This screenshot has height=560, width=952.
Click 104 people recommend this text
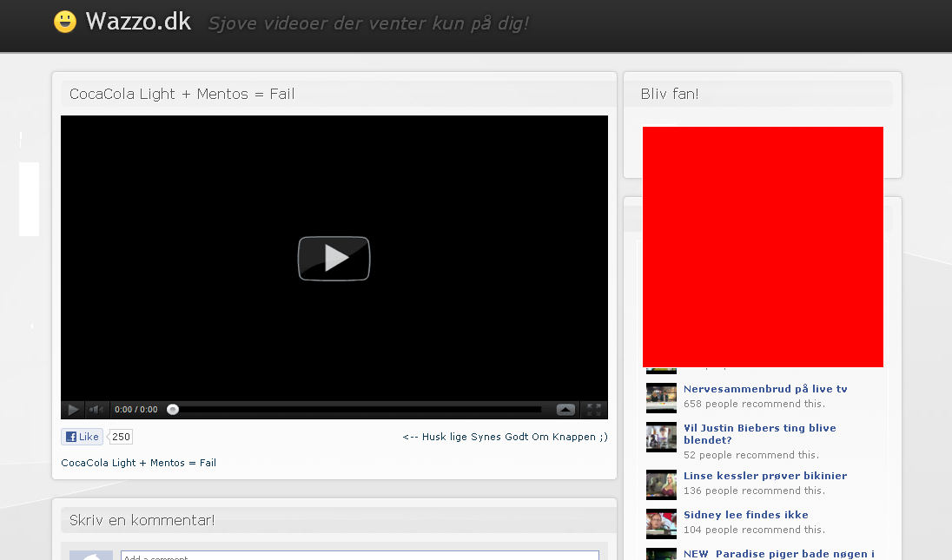coord(754,530)
